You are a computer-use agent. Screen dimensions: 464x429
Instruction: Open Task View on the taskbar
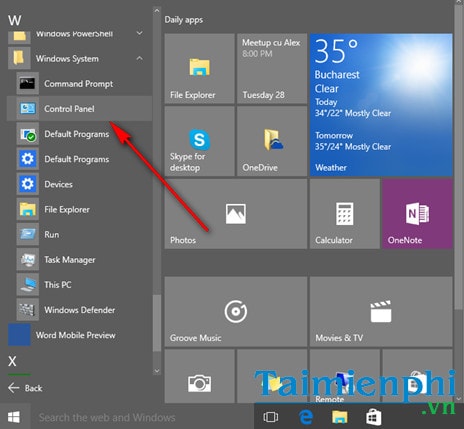[270, 417]
